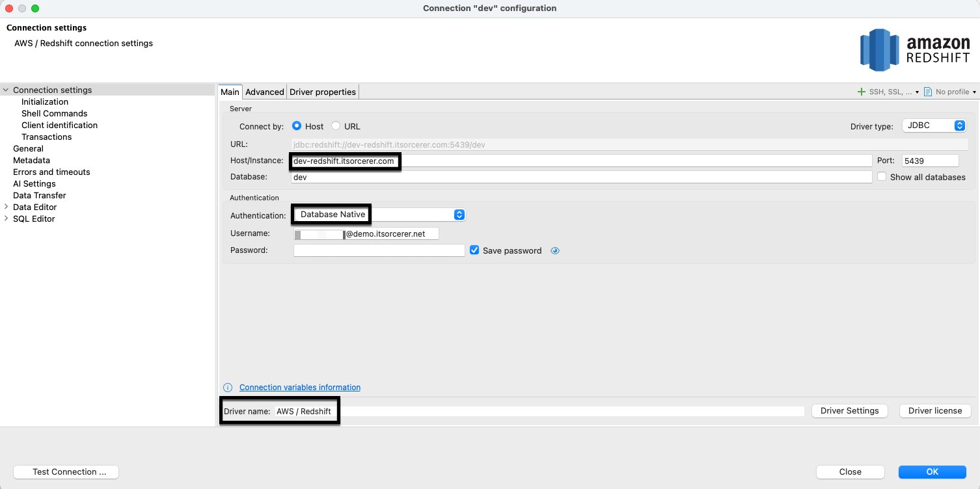Enable Show all databases
Viewport: 980px width, 489px height.
point(882,176)
